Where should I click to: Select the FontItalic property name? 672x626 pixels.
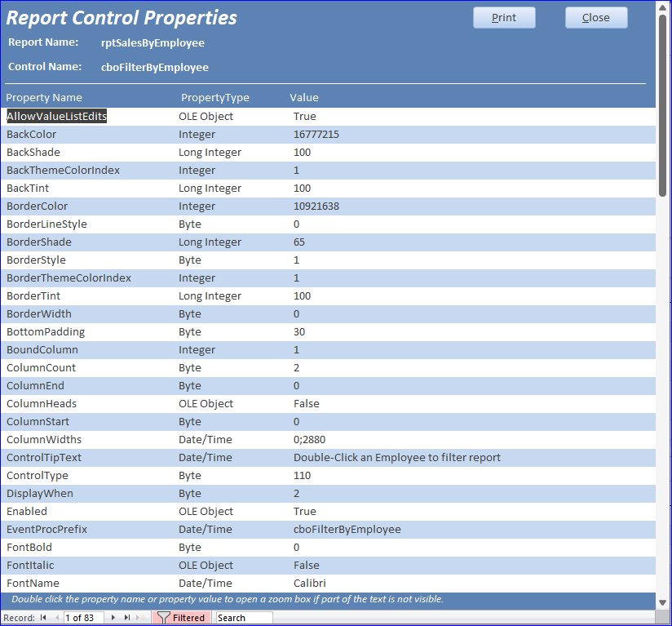[30, 566]
